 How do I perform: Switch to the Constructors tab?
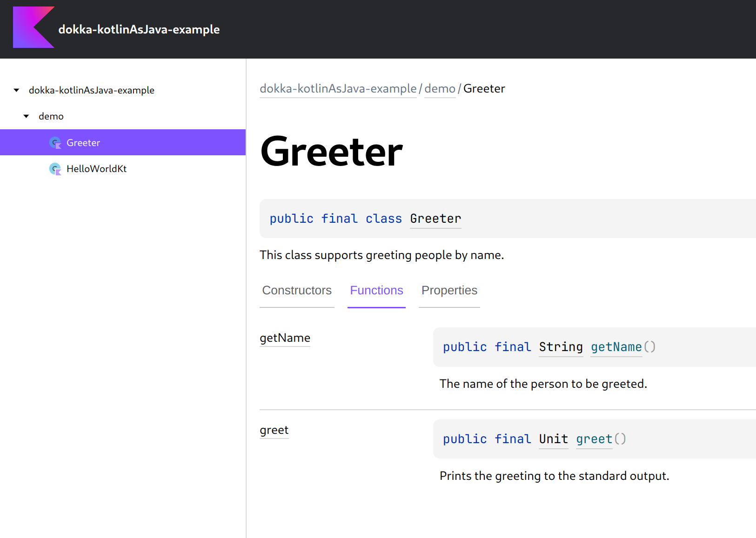[297, 291]
